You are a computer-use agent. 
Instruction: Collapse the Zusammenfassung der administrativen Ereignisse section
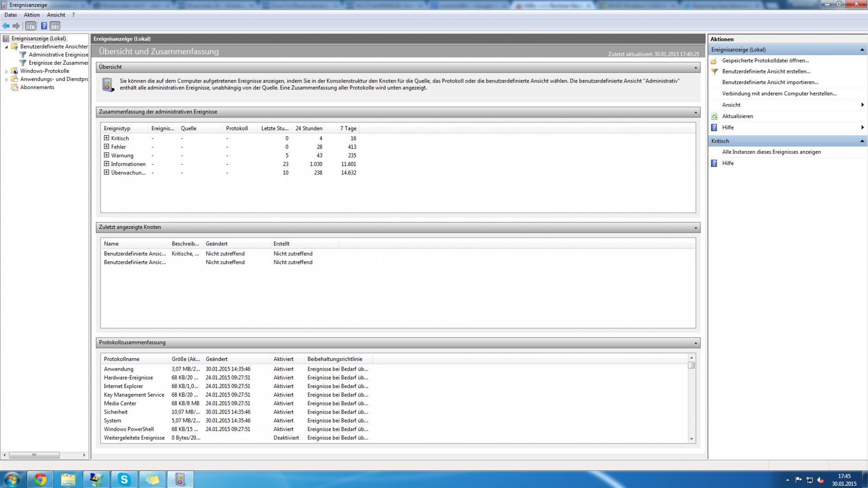point(696,112)
